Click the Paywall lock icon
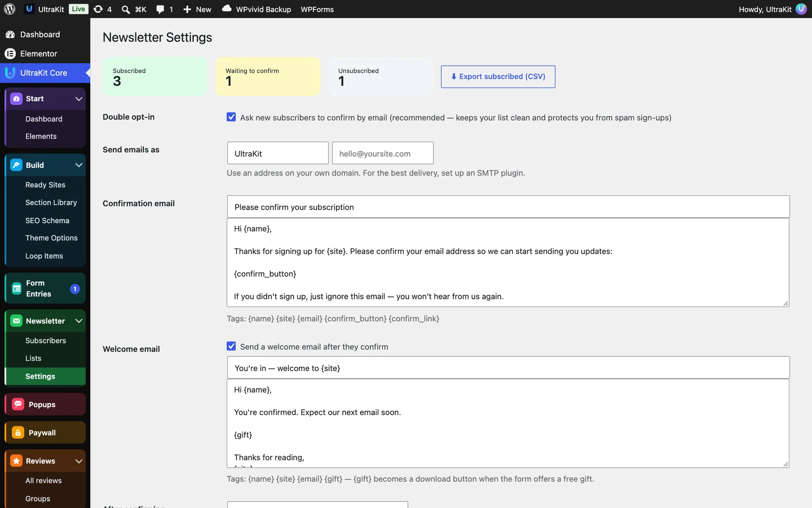The width and height of the screenshot is (812, 508). [18, 433]
